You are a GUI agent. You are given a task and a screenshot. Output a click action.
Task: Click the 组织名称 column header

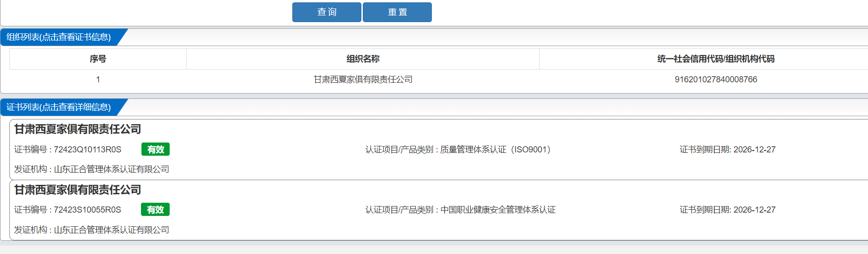coord(363,59)
